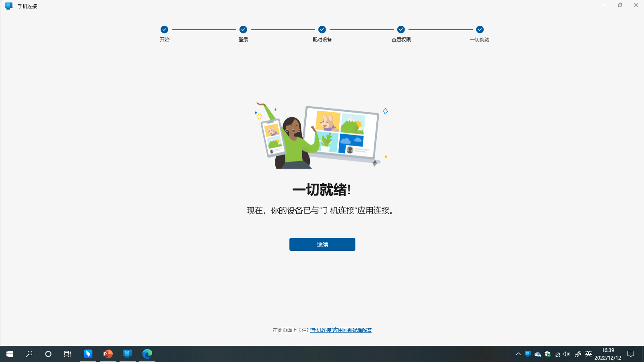The width and height of the screenshot is (644, 362).
Task: Click the 一切就绪! step checkmark
Action: tap(480, 29)
